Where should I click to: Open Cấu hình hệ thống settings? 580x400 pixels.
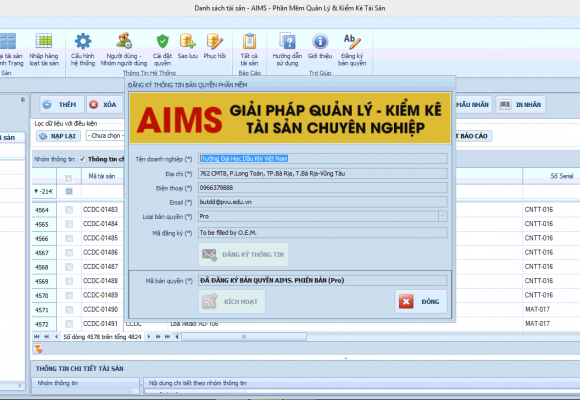[83, 50]
